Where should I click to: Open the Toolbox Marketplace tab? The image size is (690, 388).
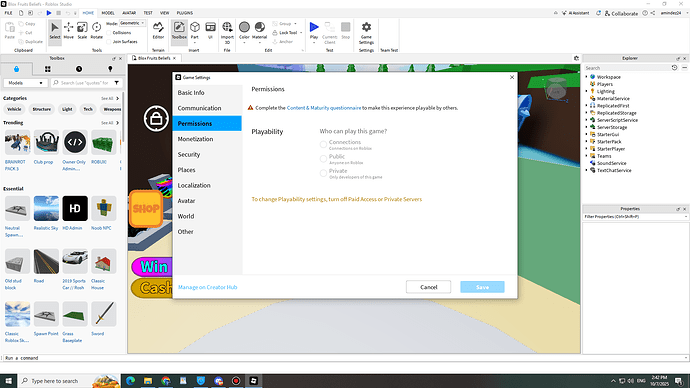[x=17, y=69]
